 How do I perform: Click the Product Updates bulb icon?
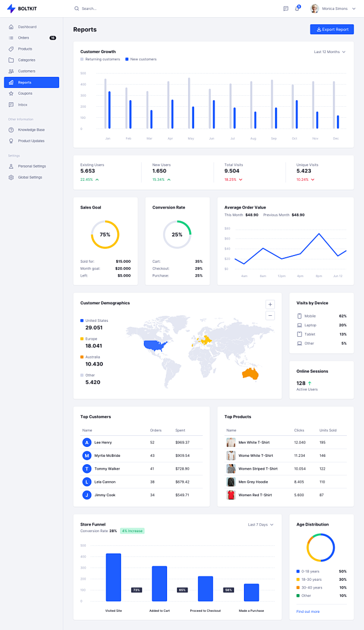11,141
